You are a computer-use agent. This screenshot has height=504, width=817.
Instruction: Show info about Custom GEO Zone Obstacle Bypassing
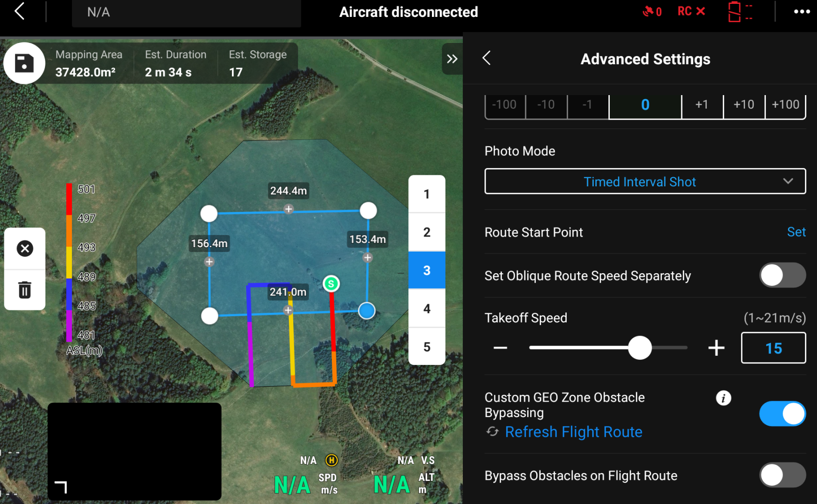723,398
